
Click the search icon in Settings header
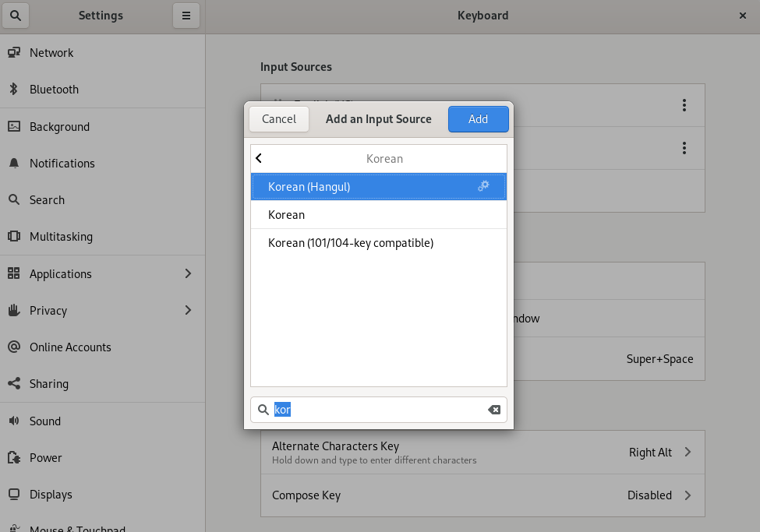coord(16,16)
